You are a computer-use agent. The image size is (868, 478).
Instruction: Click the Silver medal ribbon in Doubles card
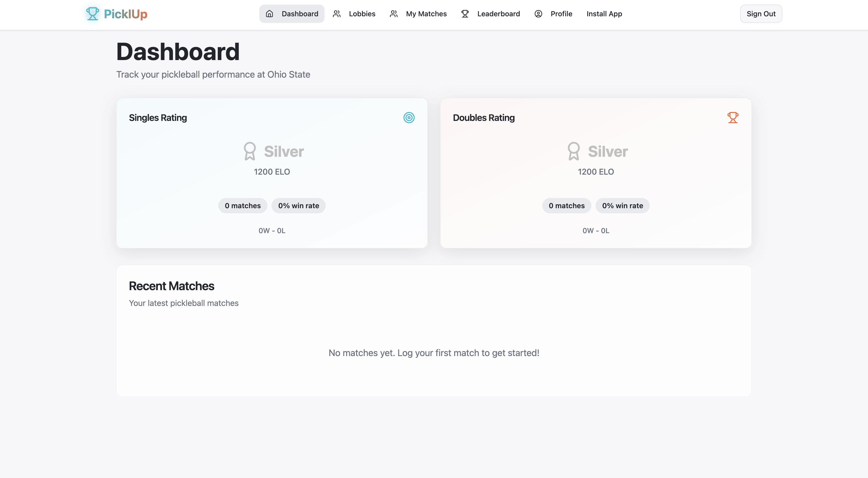click(574, 151)
